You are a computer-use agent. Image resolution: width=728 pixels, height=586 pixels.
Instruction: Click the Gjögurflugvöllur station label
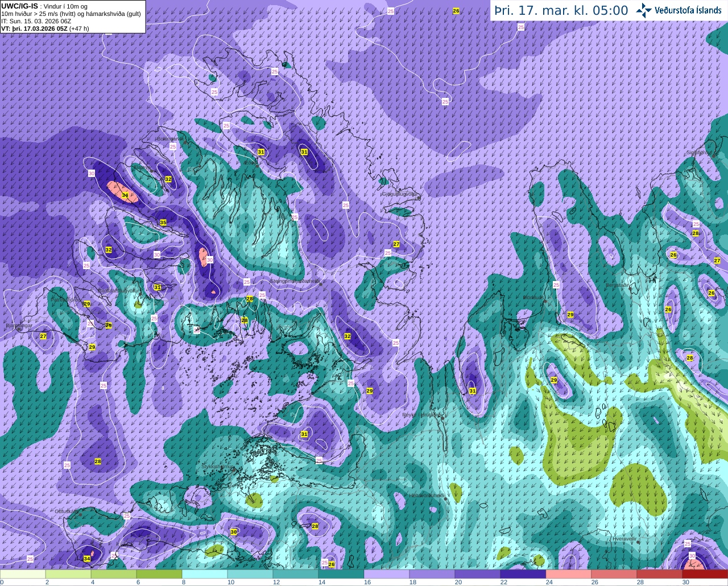pos(400,194)
